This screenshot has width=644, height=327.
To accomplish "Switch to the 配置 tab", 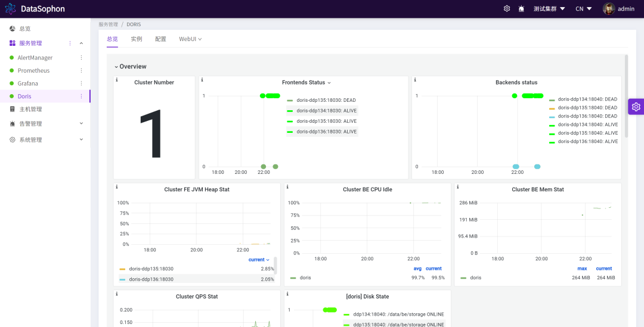I will click(x=160, y=39).
